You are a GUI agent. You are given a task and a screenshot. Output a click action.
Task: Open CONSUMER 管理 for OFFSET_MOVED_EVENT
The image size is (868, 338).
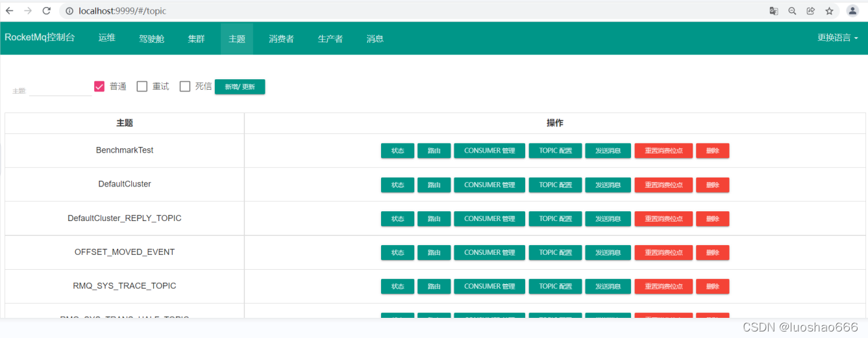[490, 253]
